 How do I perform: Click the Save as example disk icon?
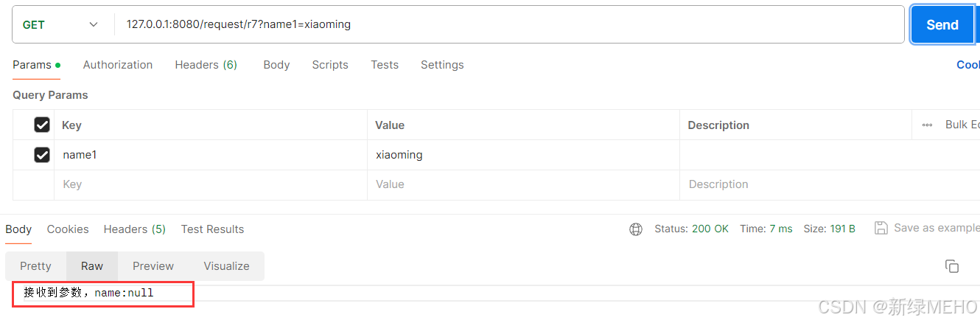[881, 228]
